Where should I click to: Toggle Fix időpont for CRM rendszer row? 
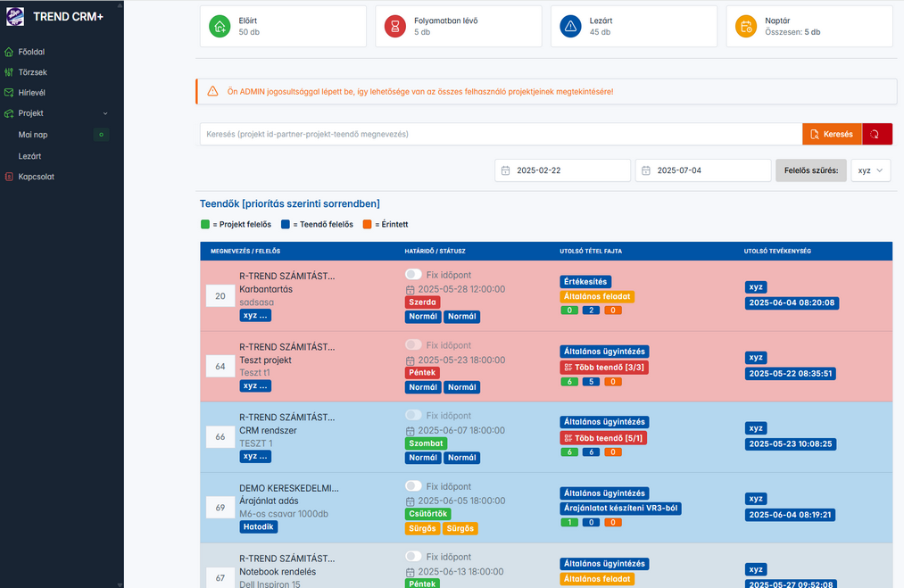[x=413, y=415]
